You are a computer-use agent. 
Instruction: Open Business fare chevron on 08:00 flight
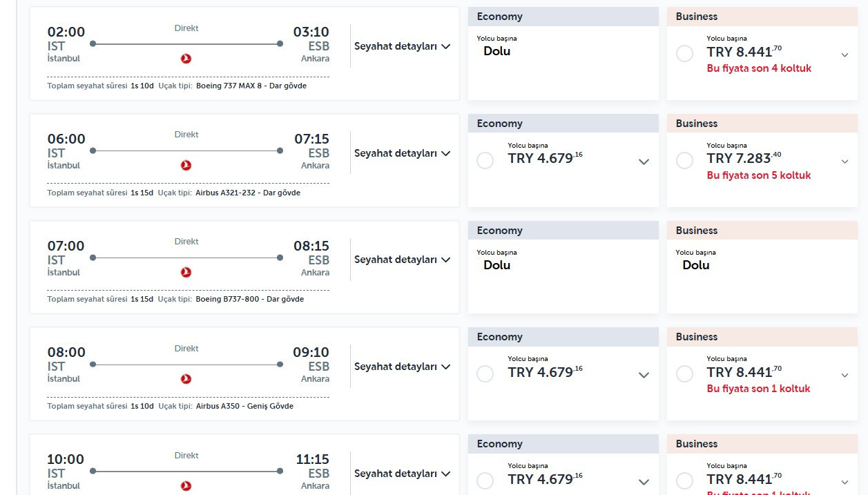845,375
